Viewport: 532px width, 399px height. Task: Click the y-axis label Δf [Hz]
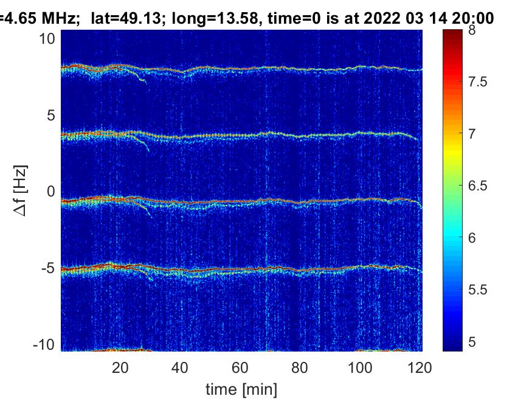pyautogui.click(x=21, y=190)
